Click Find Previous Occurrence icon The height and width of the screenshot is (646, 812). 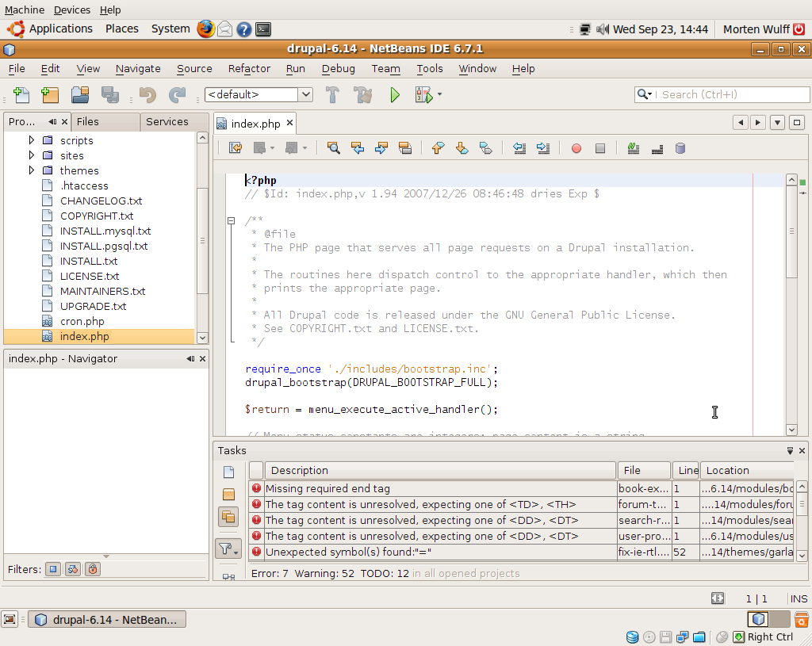tap(358, 148)
